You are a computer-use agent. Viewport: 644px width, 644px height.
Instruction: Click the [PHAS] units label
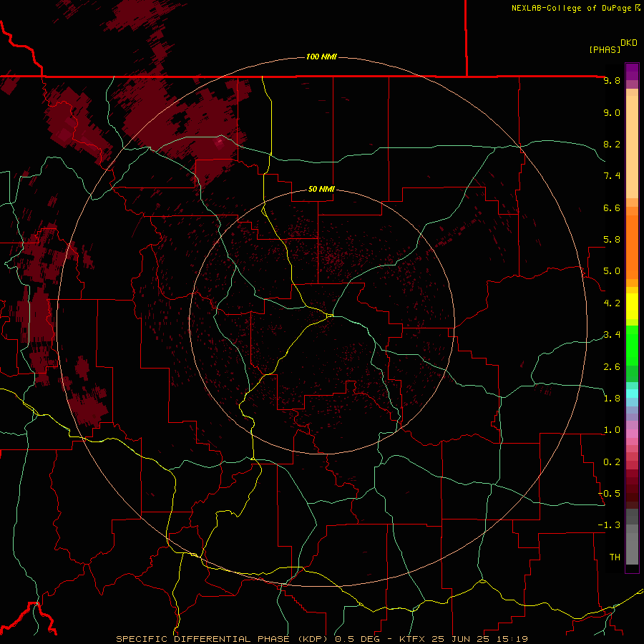605,49
